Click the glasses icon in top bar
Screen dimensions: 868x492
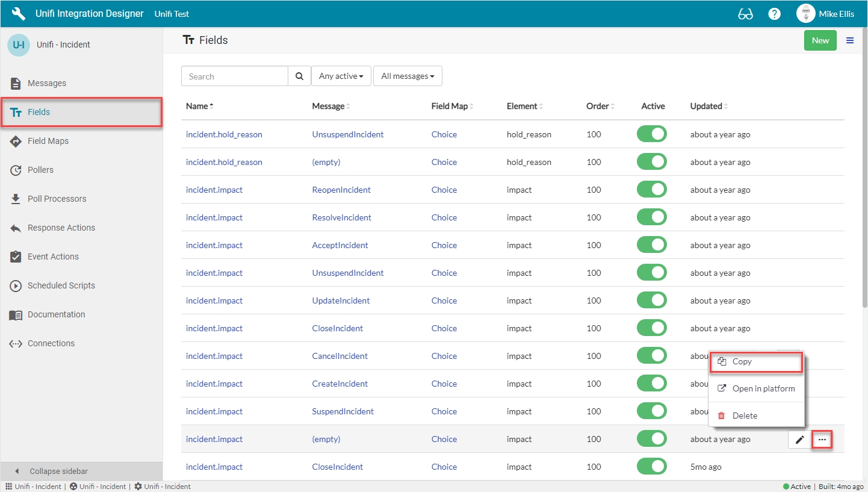745,14
